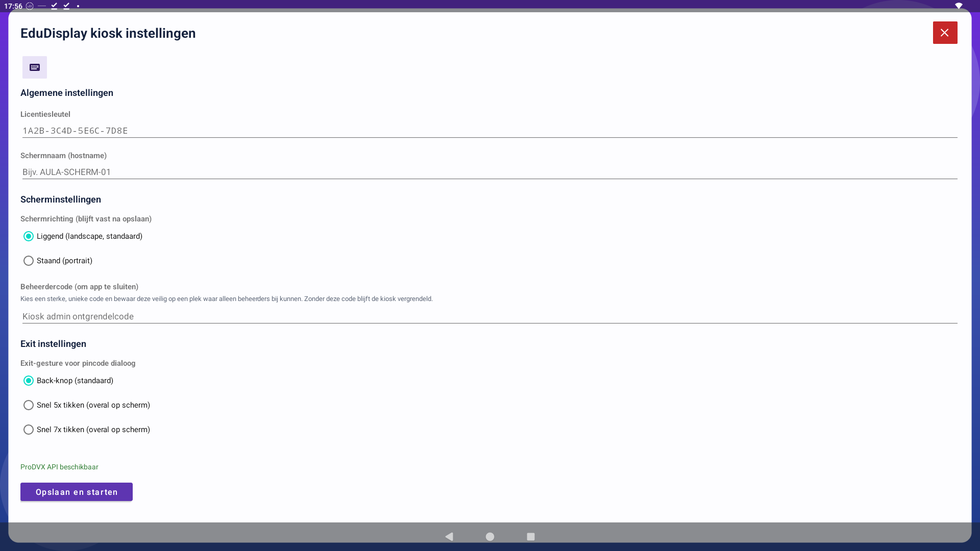Click the Exit-gesture voor pincode dialoog label
The height and width of the screenshot is (551, 980).
coord(78,363)
